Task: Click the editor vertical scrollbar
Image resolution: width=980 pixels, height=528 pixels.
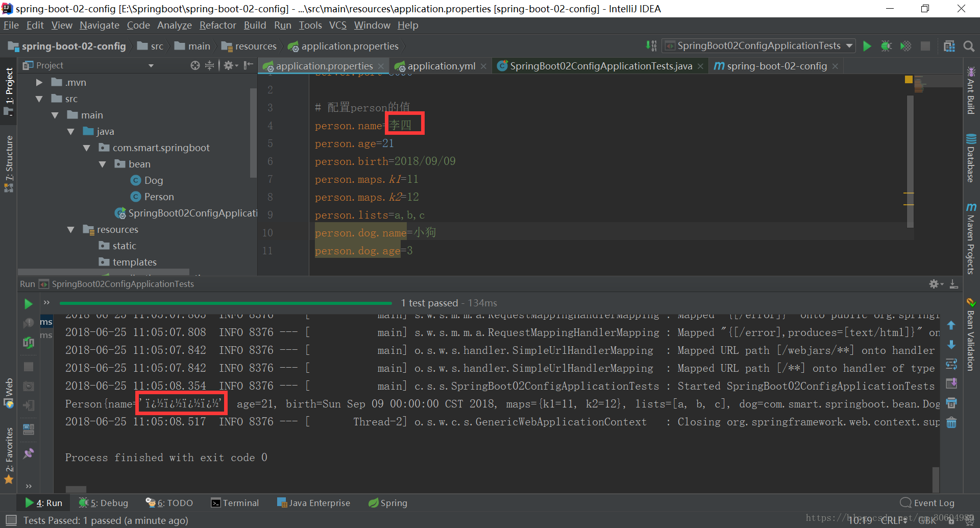Action: click(910, 161)
